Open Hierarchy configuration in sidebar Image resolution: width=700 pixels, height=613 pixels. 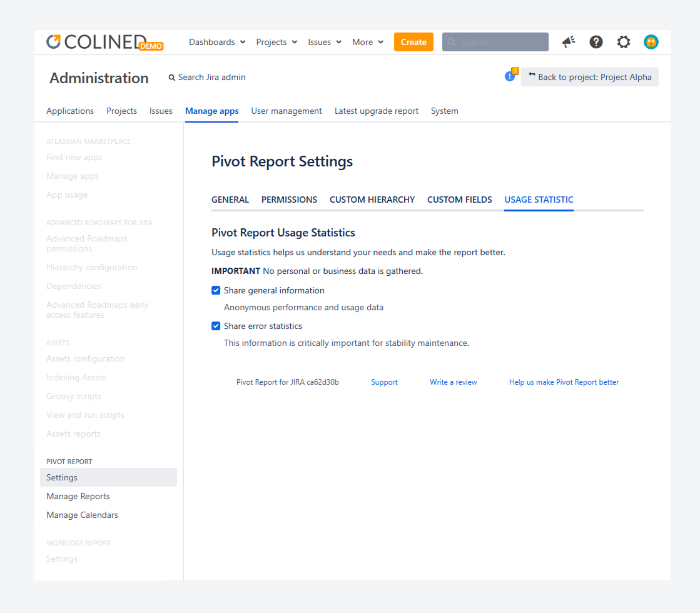pos(91,268)
